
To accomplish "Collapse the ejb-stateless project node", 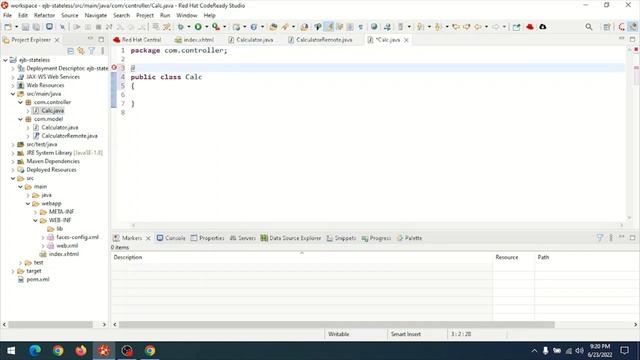I will [x=5, y=60].
